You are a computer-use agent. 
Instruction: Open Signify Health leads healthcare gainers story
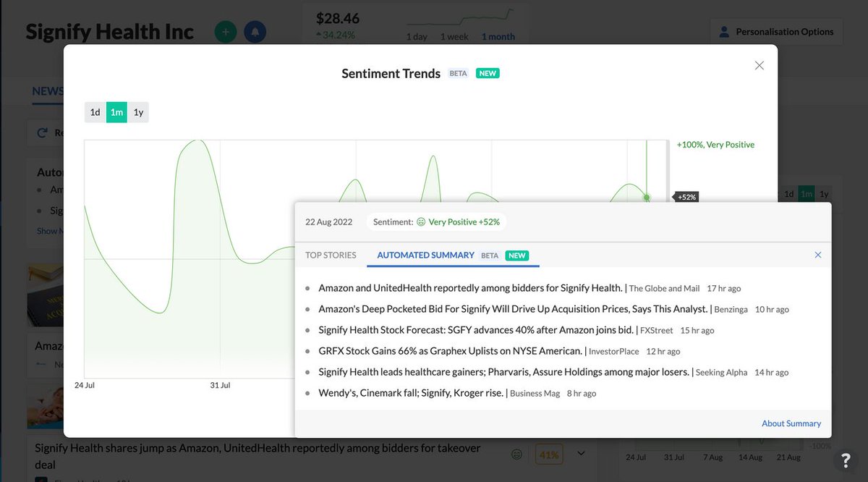pyautogui.click(x=503, y=372)
